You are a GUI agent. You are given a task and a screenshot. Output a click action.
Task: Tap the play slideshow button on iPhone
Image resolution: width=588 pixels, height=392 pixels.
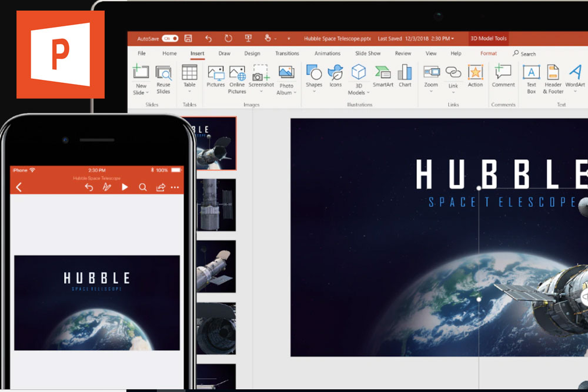coord(125,187)
